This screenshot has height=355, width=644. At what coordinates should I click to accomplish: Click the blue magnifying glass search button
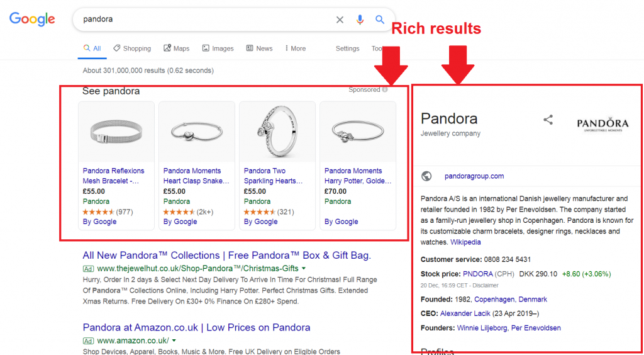380,20
